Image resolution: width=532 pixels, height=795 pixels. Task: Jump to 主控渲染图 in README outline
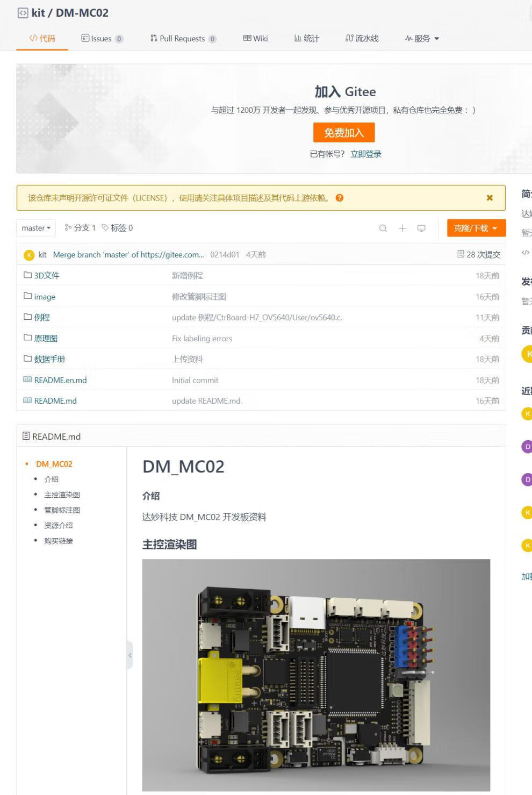tap(62, 495)
